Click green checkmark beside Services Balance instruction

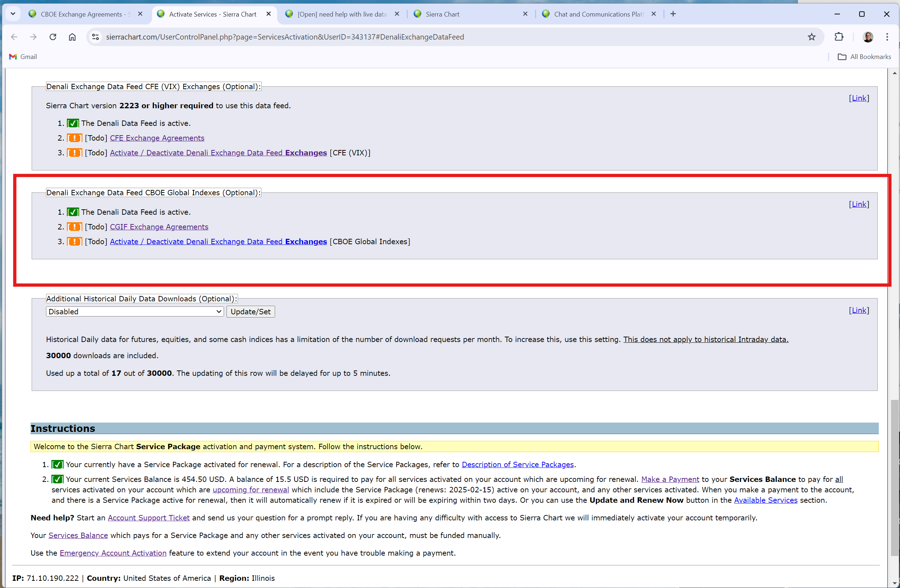[57, 479]
